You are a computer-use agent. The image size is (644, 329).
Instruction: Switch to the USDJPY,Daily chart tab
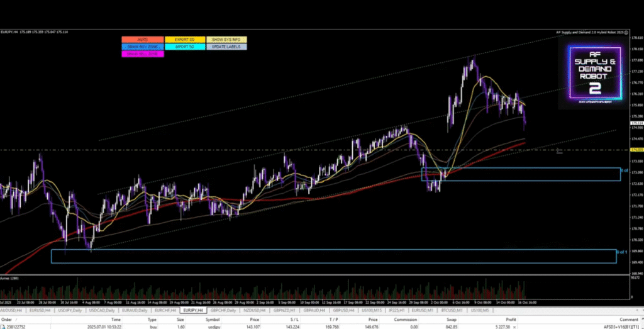[x=70, y=310]
